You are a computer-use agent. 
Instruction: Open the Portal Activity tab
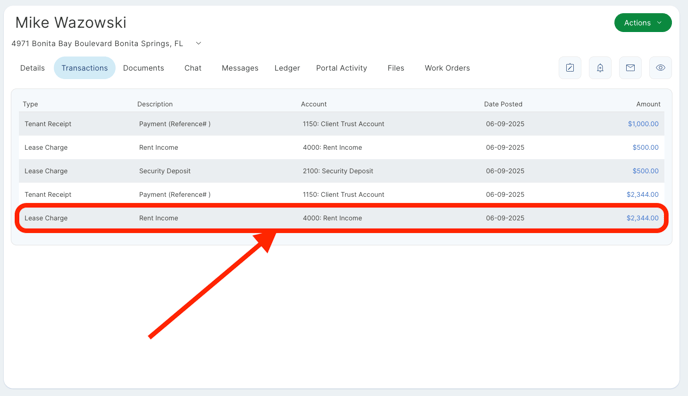pyautogui.click(x=341, y=68)
